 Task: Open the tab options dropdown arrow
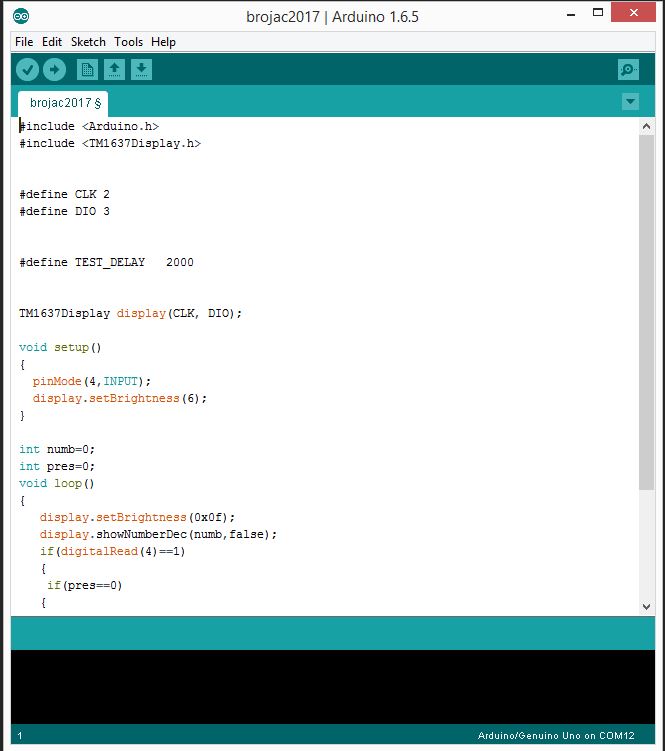coord(630,102)
